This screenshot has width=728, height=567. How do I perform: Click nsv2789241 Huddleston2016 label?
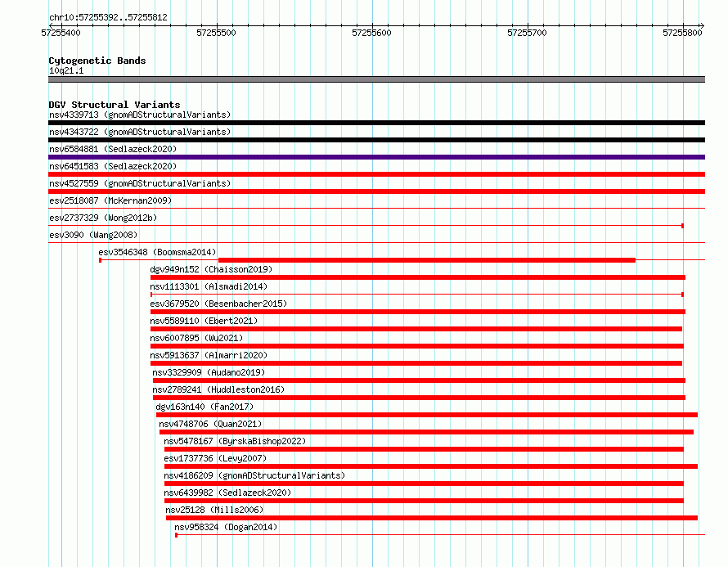(218, 389)
